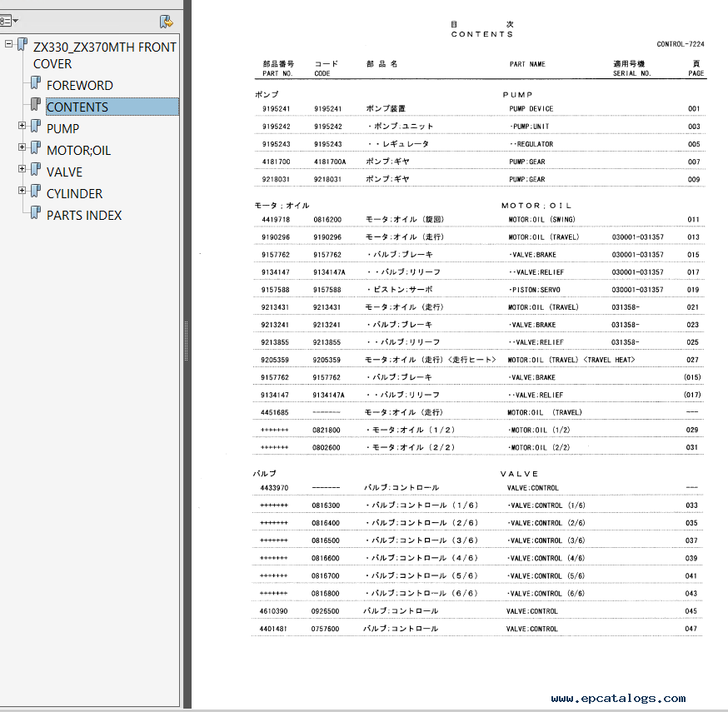Expand the MOTOR;OIL bookmark
Screen dimensions: 728x712
[x=22, y=147]
